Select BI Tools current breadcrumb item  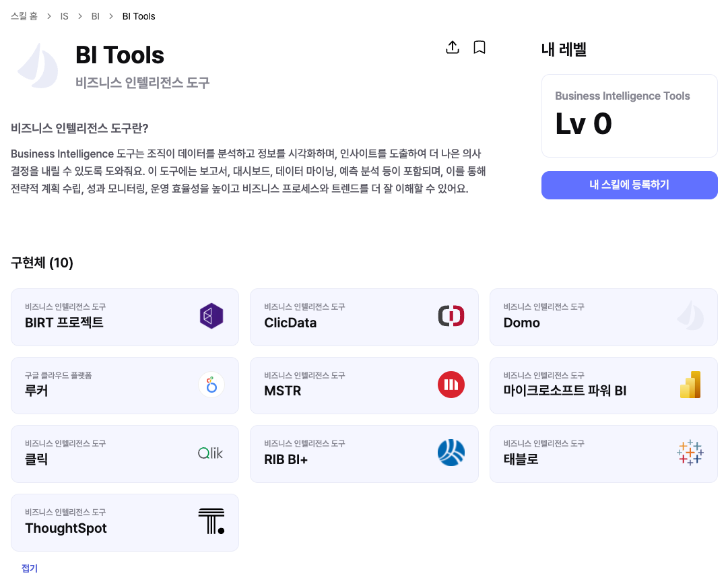[139, 16]
